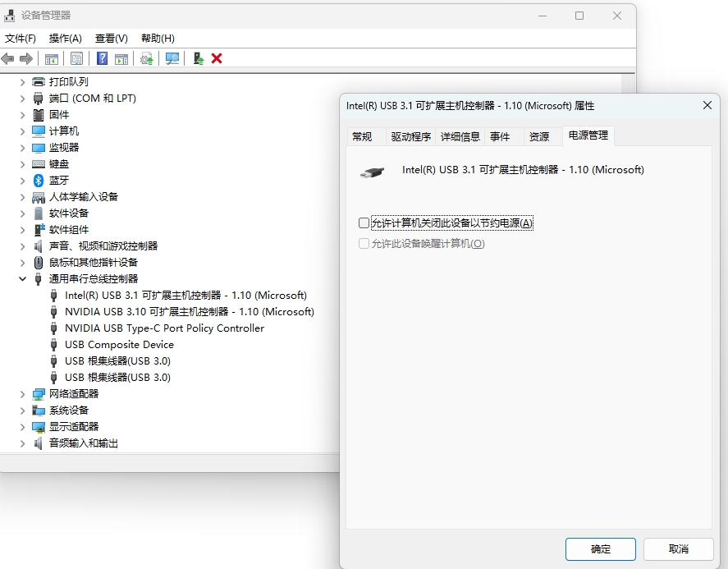
Task: Select the USB Composite Device label
Action: tap(119, 345)
